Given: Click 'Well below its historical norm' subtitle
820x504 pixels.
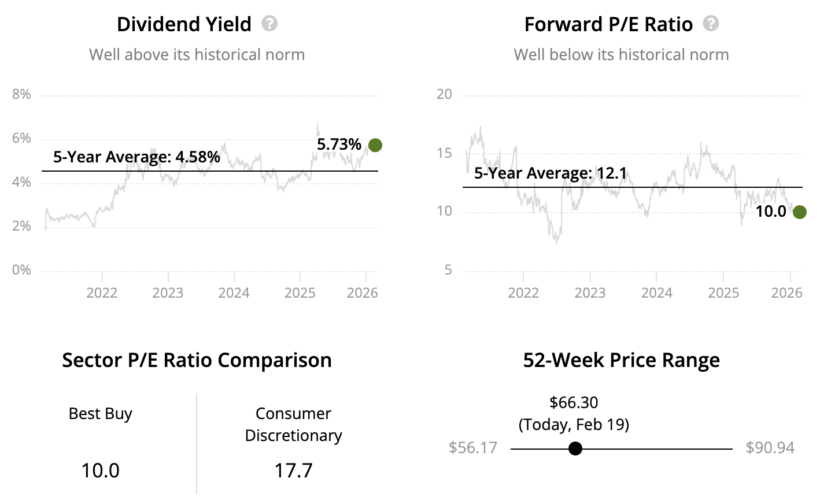Looking at the screenshot, I should tap(621, 55).
